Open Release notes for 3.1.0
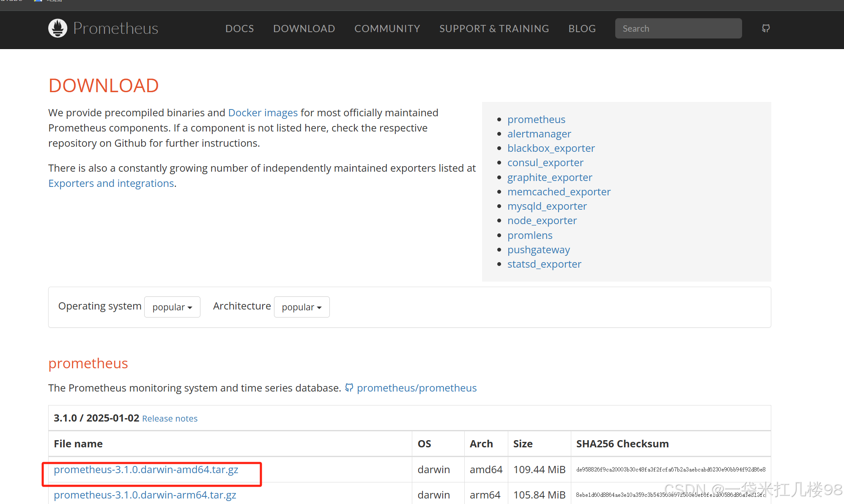The image size is (844, 504). click(x=170, y=419)
